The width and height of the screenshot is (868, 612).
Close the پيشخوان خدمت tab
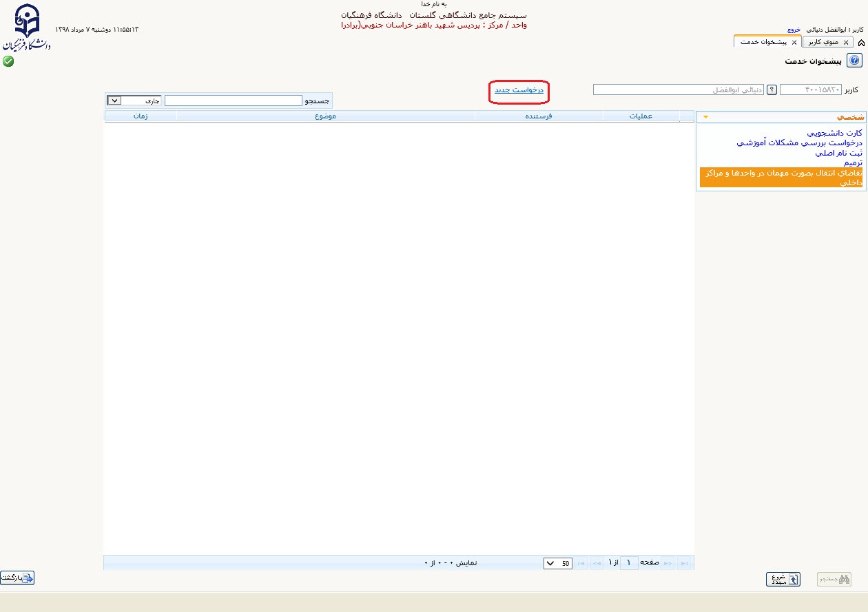[x=794, y=43]
